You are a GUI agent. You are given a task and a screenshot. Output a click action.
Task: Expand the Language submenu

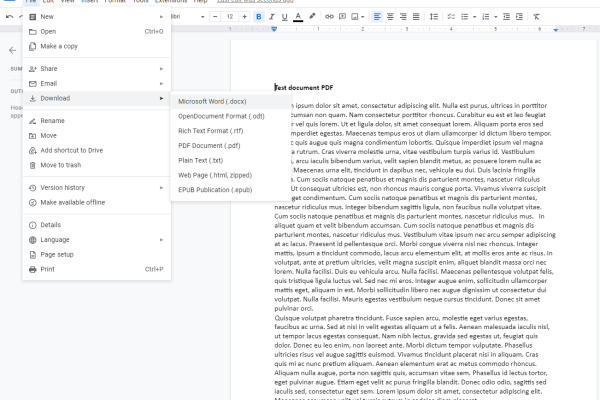click(x=96, y=240)
